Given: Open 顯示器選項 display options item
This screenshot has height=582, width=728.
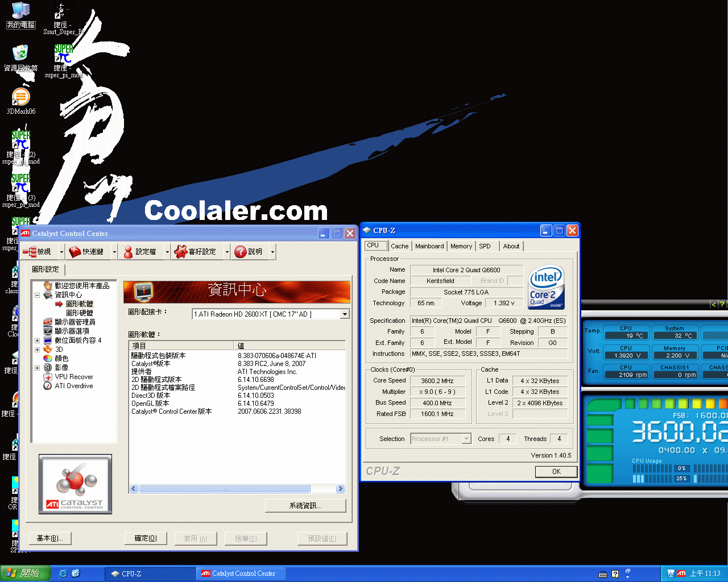Looking at the screenshot, I should click(x=72, y=331).
